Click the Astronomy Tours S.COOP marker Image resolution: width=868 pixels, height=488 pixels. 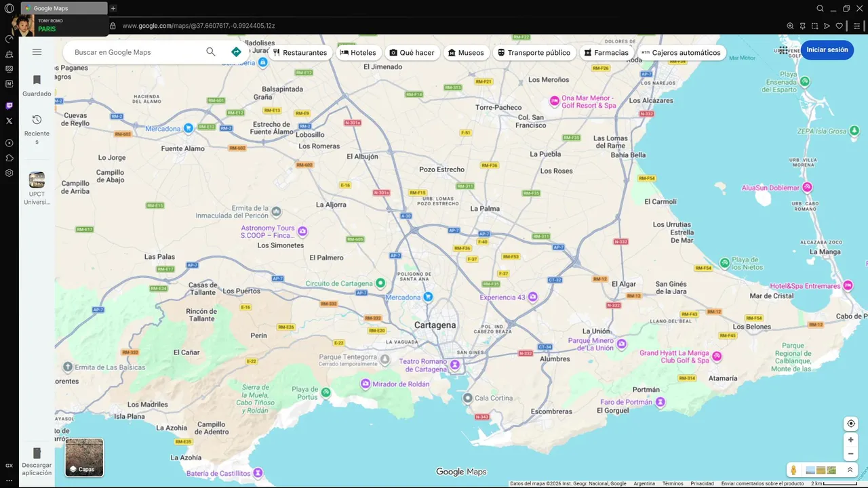[x=303, y=232]
